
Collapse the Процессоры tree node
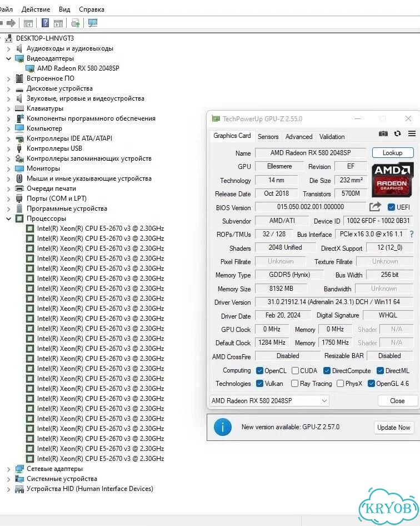[x=9, y=219]
